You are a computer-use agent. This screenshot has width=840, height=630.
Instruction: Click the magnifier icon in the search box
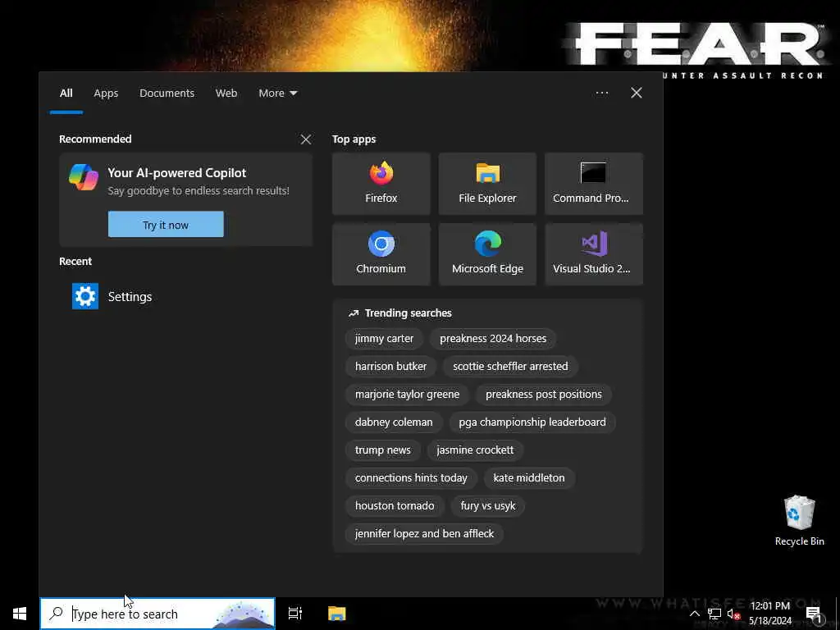56,614
